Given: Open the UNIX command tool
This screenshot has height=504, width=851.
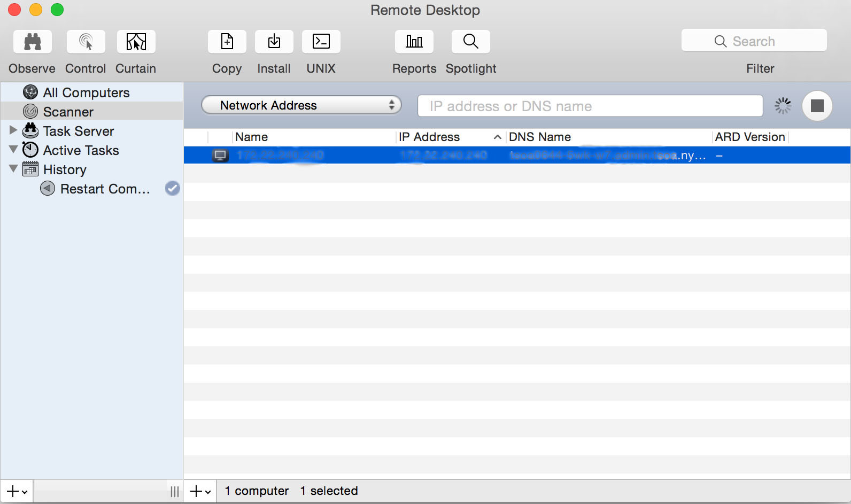Looking at the screenshot, I should [321, 42].
